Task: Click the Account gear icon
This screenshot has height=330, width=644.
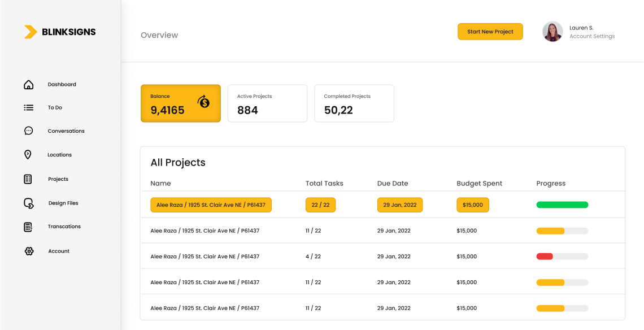Action: 29,251
